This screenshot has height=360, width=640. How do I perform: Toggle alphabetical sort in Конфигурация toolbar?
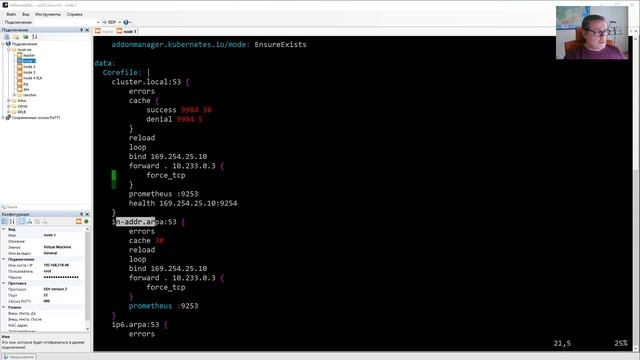click(x=12, y=221)
